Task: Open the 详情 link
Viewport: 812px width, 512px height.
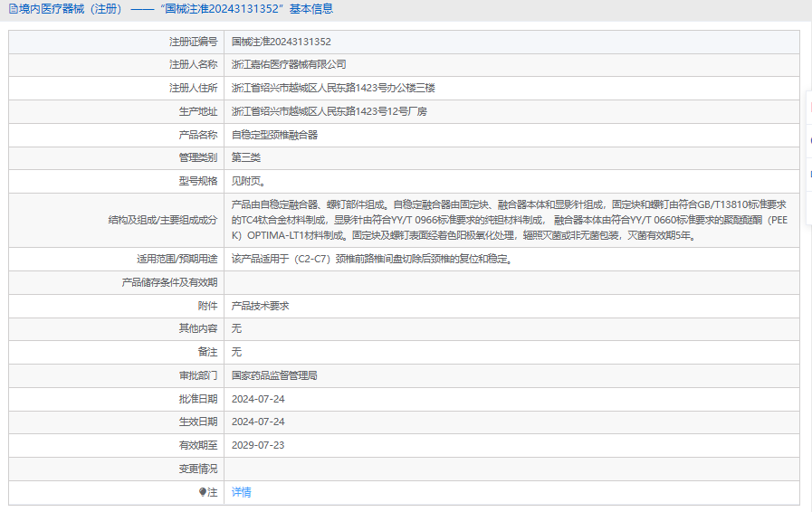Action: 242,492
